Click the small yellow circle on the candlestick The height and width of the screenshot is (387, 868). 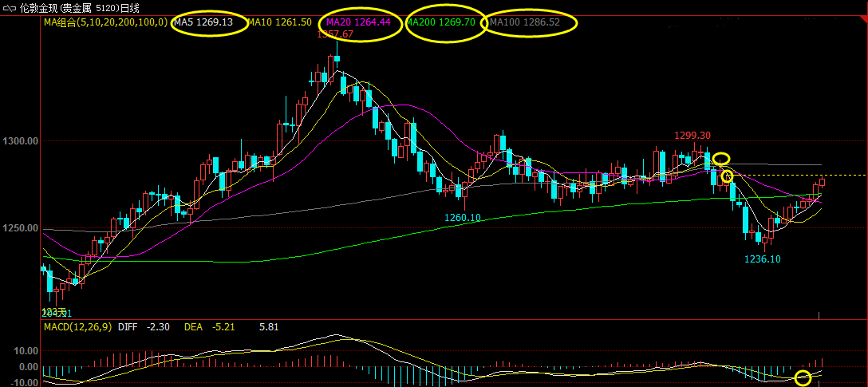pos(727,176)
